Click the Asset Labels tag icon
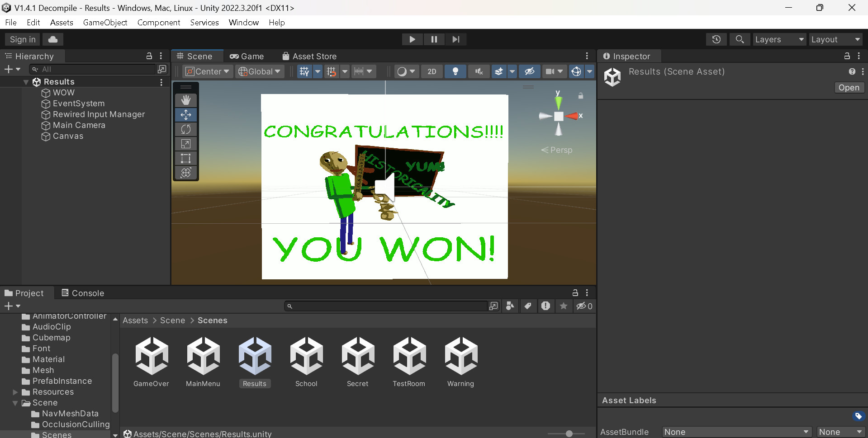This screenshot has width=868, height=438. [859, 416]
